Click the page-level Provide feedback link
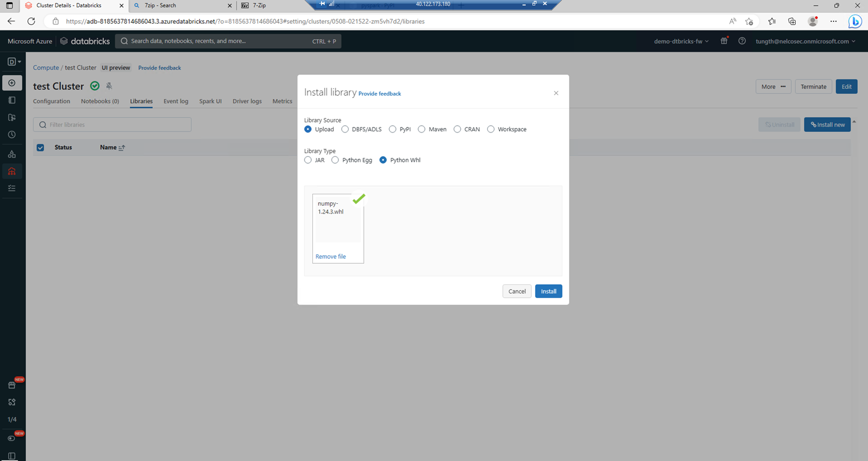 pos(160,68)
